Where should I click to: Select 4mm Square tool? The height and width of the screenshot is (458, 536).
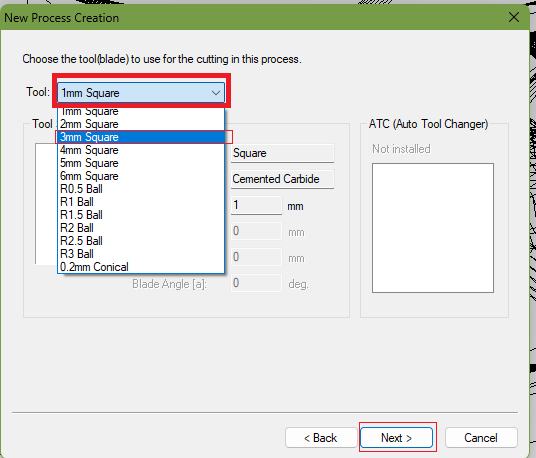pyautogui.click(x=141, y=150)
